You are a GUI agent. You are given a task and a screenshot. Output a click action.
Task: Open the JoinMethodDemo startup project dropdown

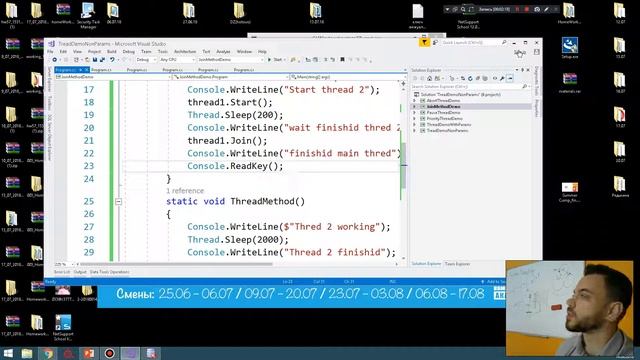pos(231,60)
